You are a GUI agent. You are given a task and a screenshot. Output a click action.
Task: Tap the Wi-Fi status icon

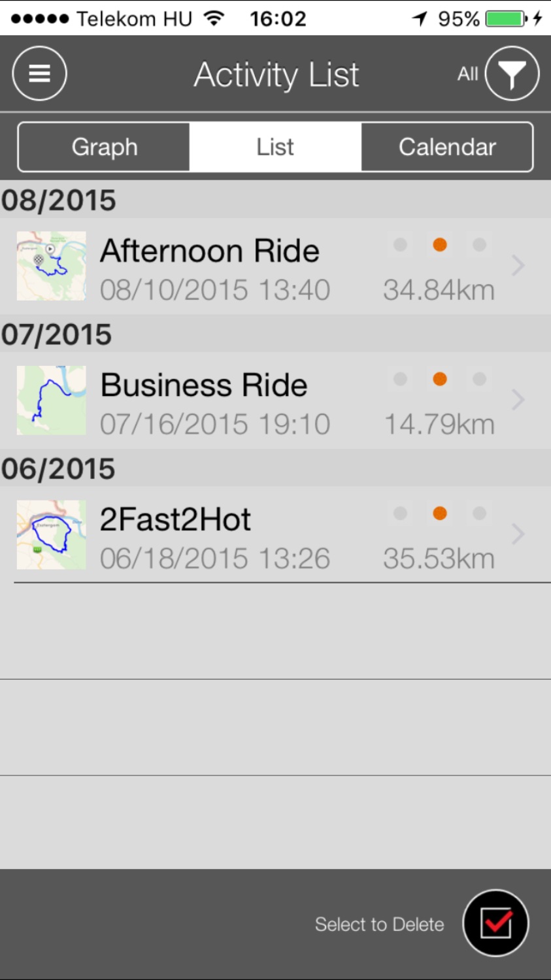point(214,18)
